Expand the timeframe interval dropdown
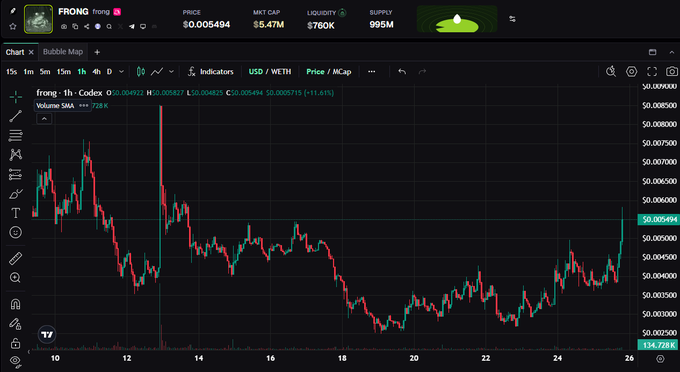 point(121,72)
